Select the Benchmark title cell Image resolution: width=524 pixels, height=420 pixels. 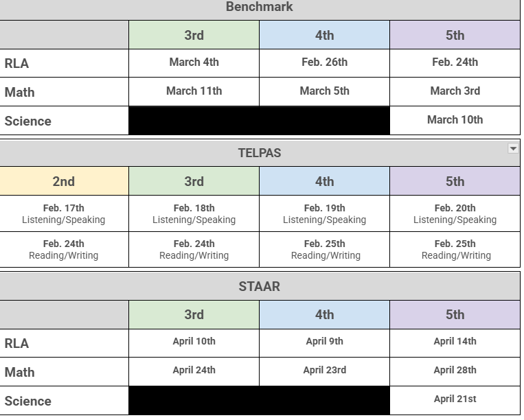(x=260, y=8)
